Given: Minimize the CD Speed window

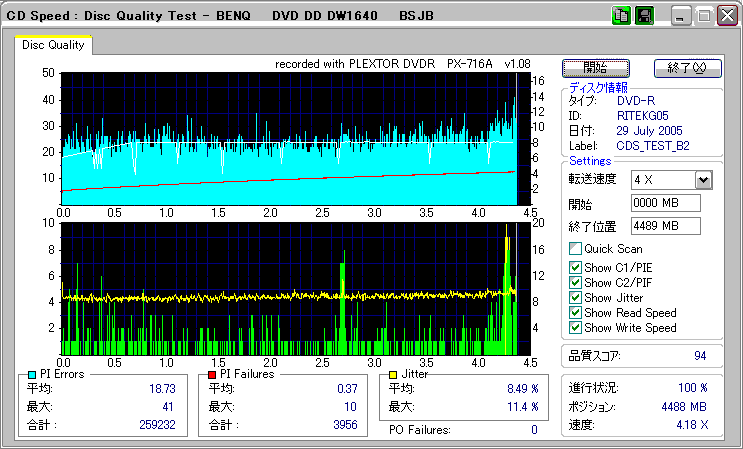Looking at the screenshot, I should [680, 16].
